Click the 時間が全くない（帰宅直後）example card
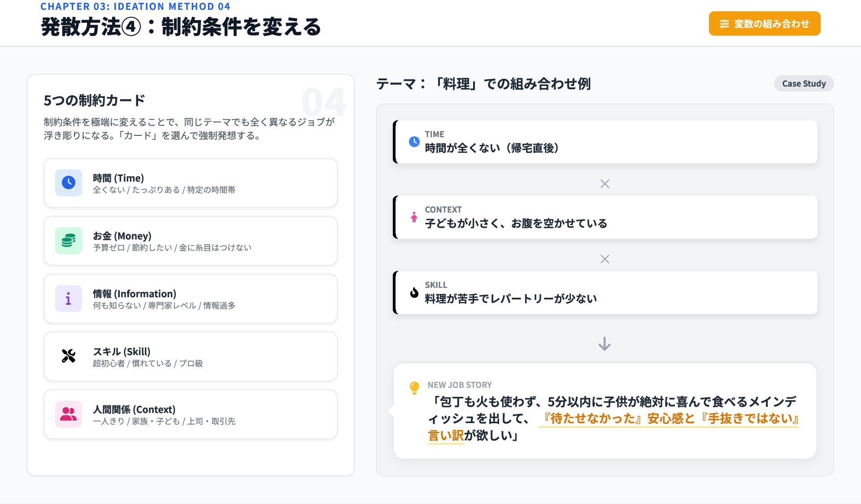This screenshot has width=861, height=504. point(605,142)
